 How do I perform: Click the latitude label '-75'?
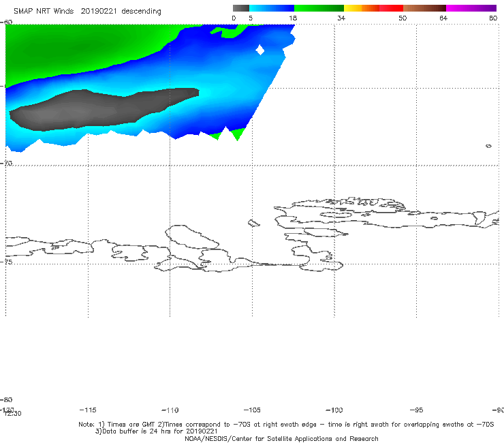[6, 262]
